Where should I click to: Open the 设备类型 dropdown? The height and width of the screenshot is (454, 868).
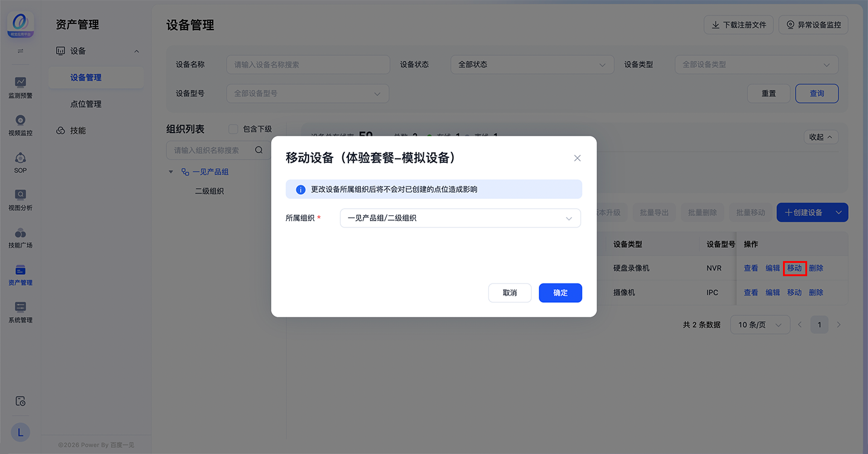[x=756, y=65]
